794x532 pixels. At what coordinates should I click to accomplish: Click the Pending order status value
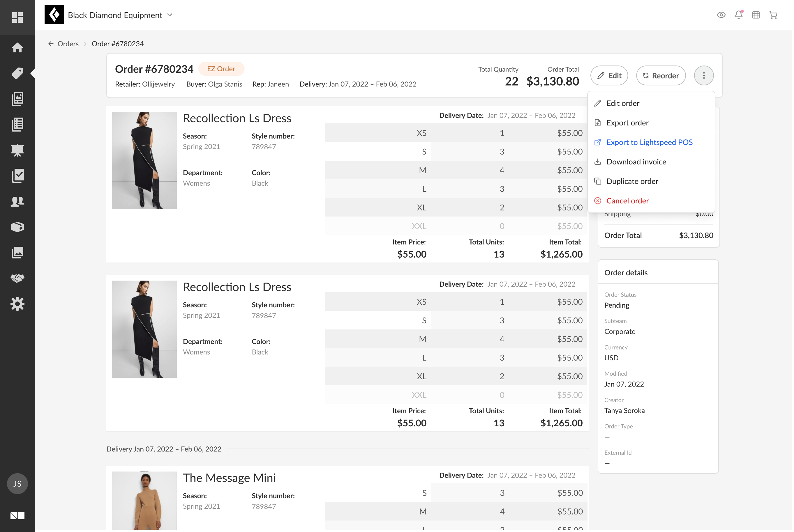tap(618, 306)
